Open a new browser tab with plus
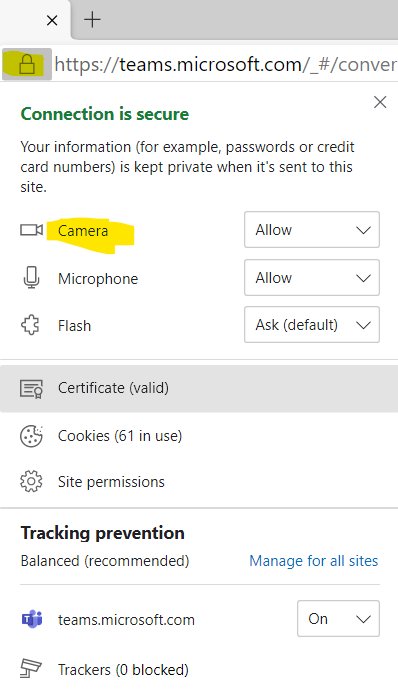Screen dimensions: 398x692 click(92, 20)
